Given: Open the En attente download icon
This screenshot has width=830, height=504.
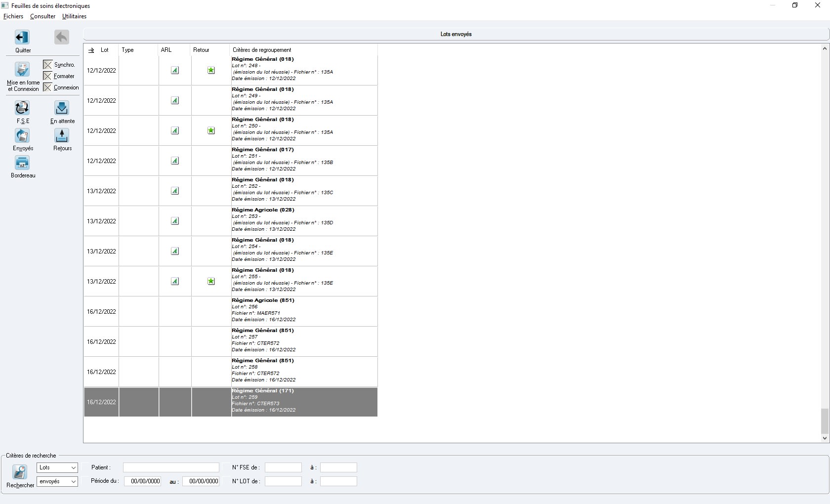Looking at the screenshot, I should 62,108.
